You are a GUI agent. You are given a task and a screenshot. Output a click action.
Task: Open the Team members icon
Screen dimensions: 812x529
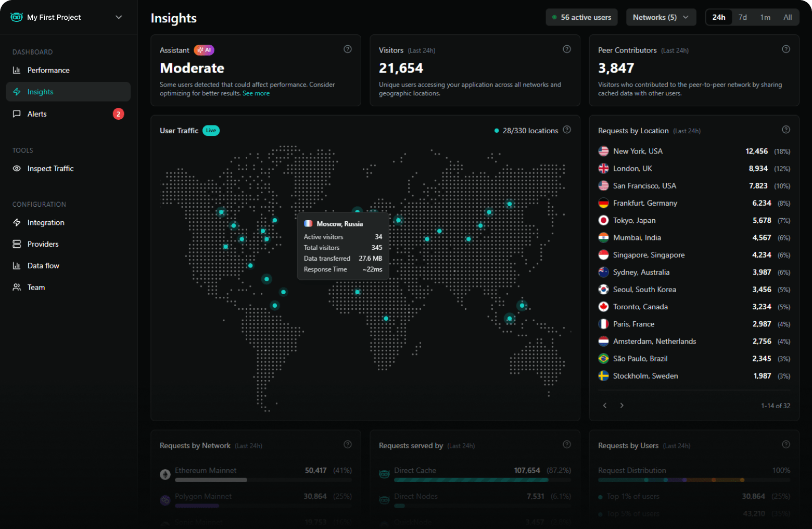pyautogui.click(x=17, y=287)
